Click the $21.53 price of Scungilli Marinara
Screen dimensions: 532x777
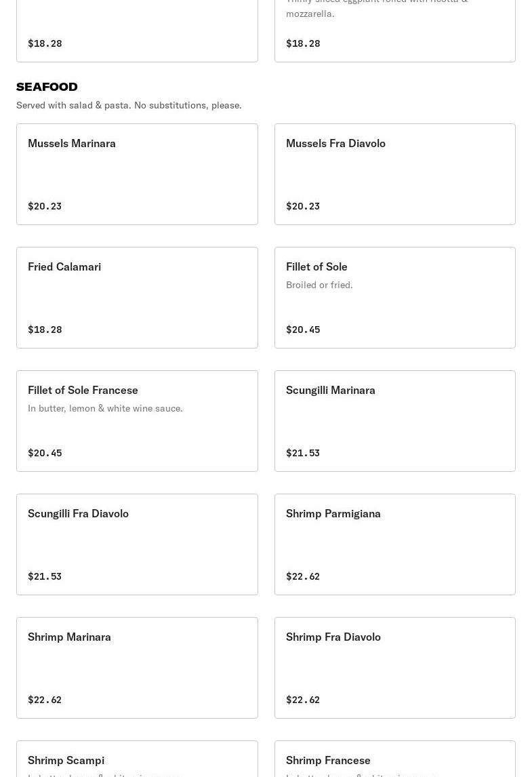(303, 453)
